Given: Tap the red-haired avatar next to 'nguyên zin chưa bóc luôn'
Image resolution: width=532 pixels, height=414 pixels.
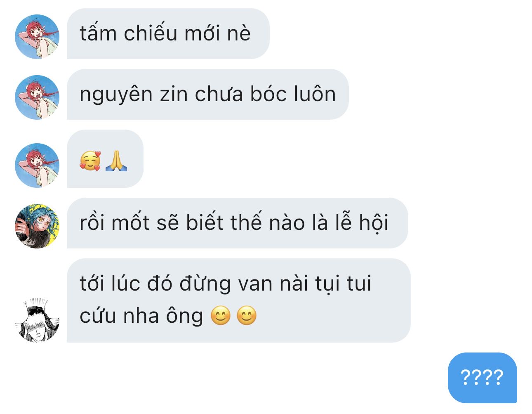Looking at the screenshot, I should (x=37, y=97).
